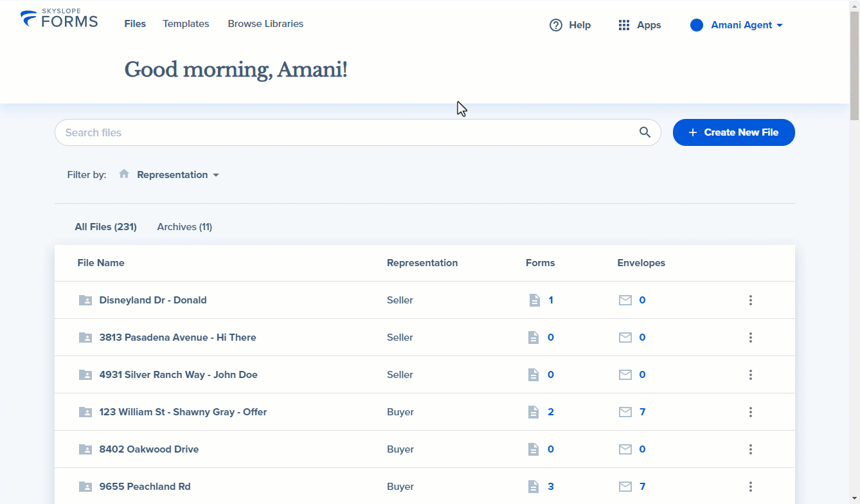Click envelopes count 7 for 123 William St

coord(643,412)
